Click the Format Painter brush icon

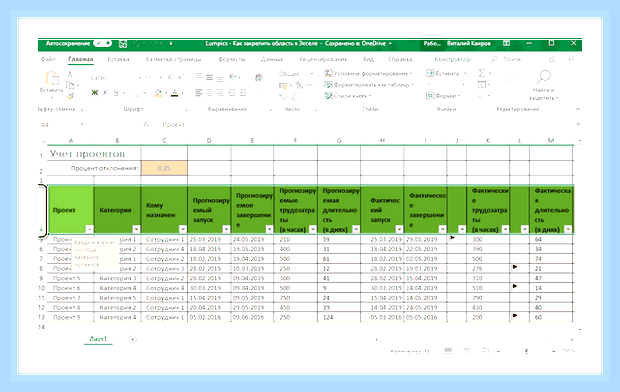(70, 96)
